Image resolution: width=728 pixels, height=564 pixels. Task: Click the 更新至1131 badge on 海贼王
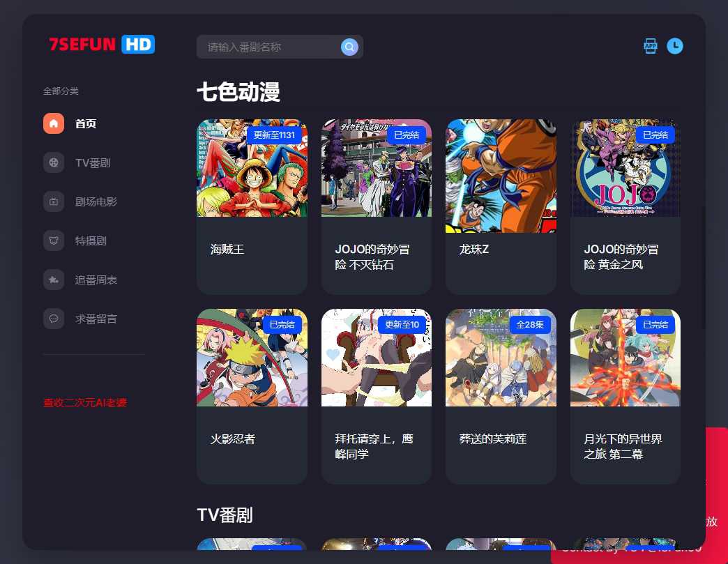(x=274, y=135)
